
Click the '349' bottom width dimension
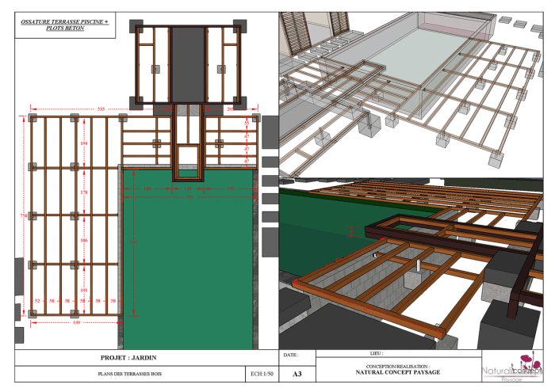click(76, 323)
